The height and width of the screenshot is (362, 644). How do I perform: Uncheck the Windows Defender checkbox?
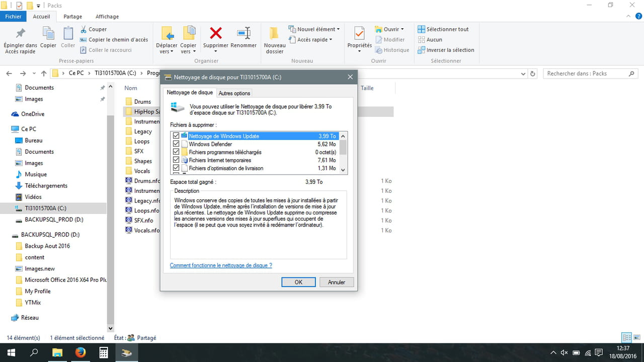tap(176, 144)
